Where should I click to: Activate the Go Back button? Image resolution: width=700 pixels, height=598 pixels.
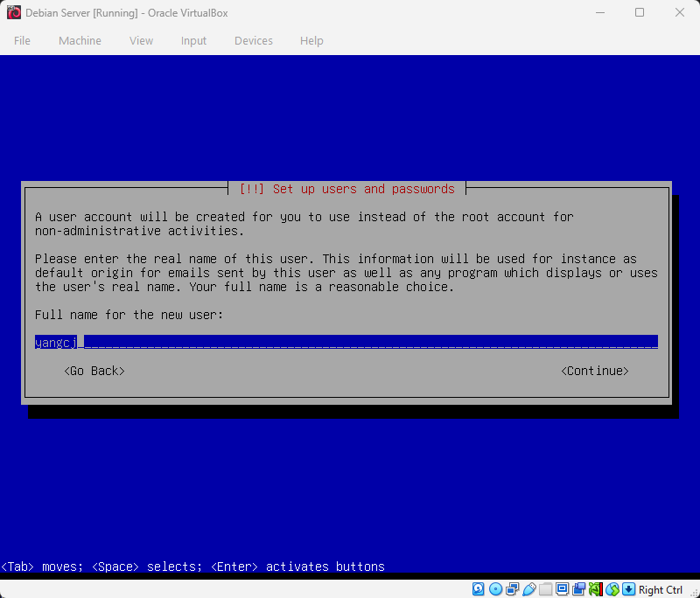click(x=94, y=370)
